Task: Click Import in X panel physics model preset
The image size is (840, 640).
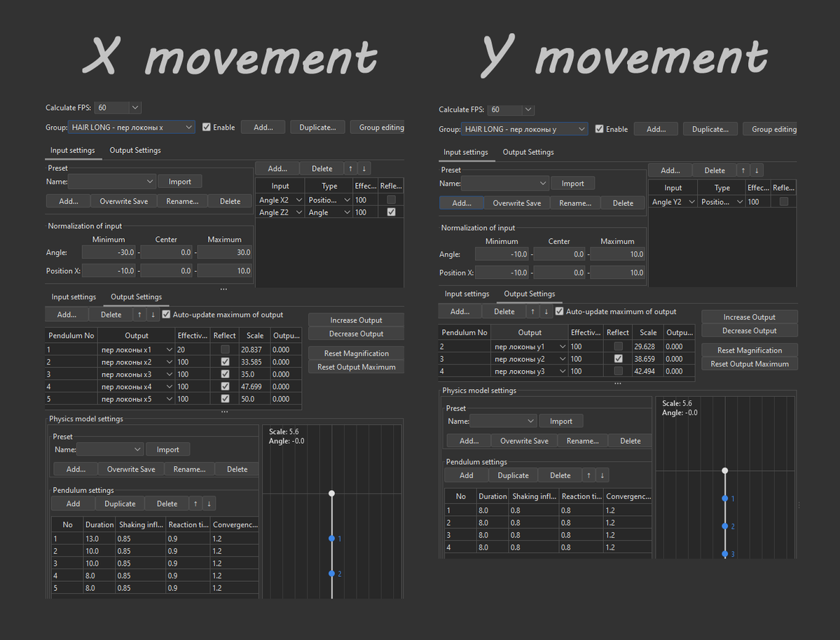Action: pos(167,450)
